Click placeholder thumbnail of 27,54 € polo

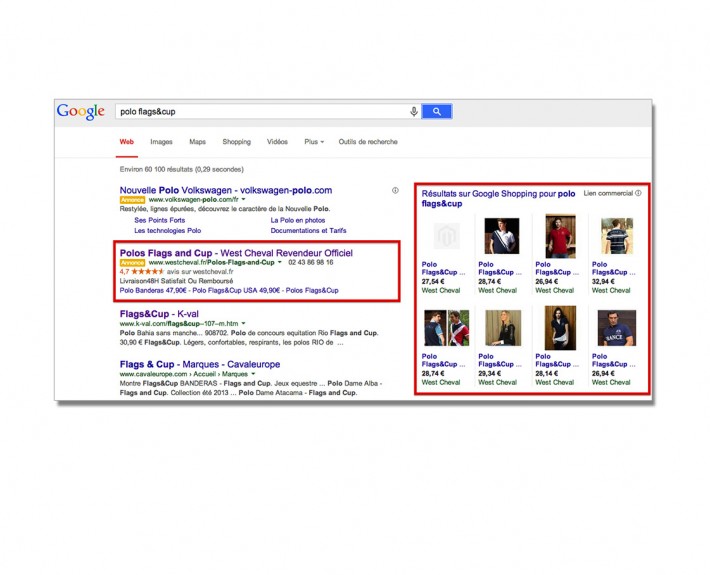click(x=446, y=235)
